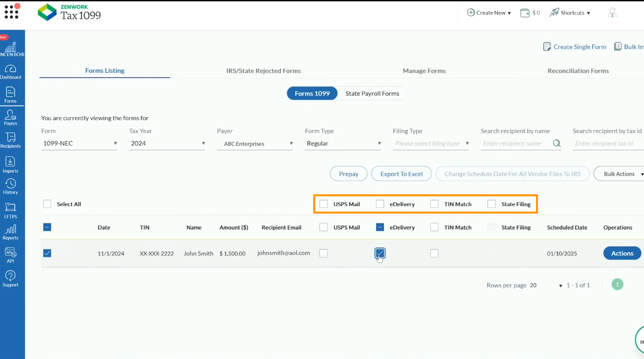Click the XX-XXX-2222 TIN cell
The image size is (644, 359).
[x=157, y=253]
